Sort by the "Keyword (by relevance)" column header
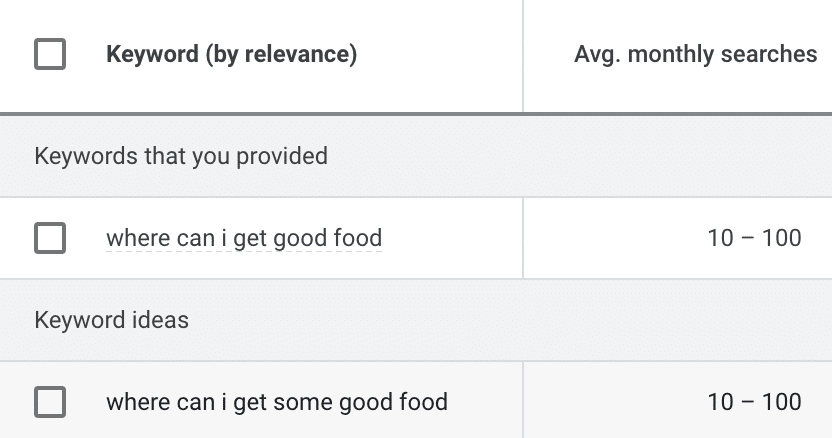This screenshot has width=832, height=438. [231, 54]
